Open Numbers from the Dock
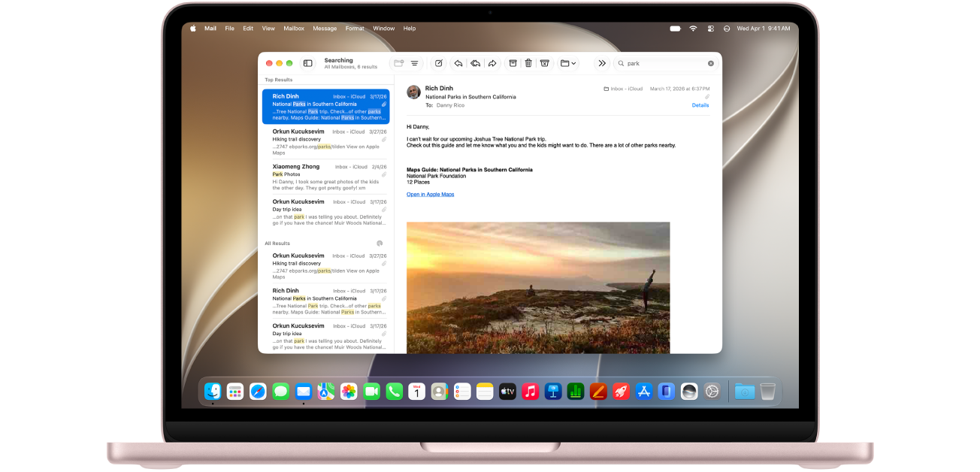980x472 pixels. click(x=576, y=392)
